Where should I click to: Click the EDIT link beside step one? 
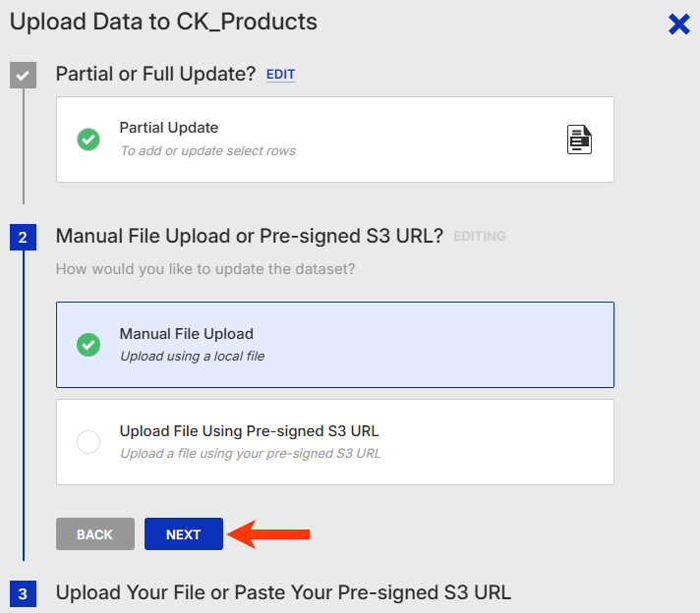pyautogui.click(x=280, y=75)
